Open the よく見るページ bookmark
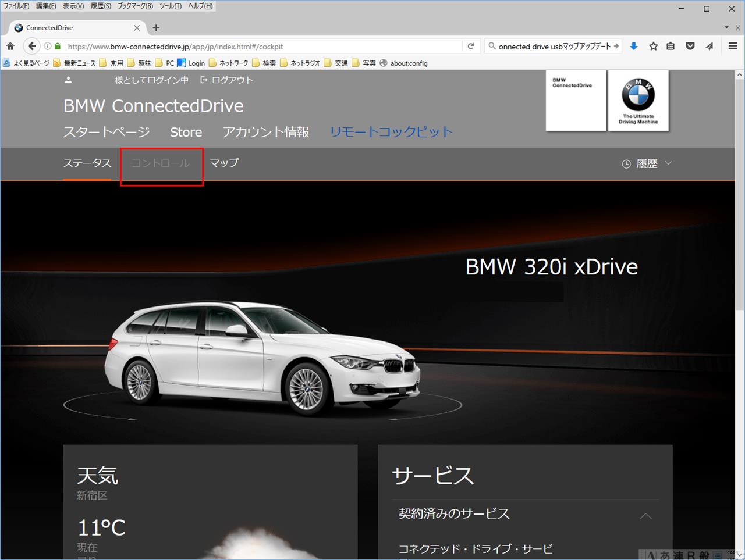745x560 pixels. [x=26, y=63]
